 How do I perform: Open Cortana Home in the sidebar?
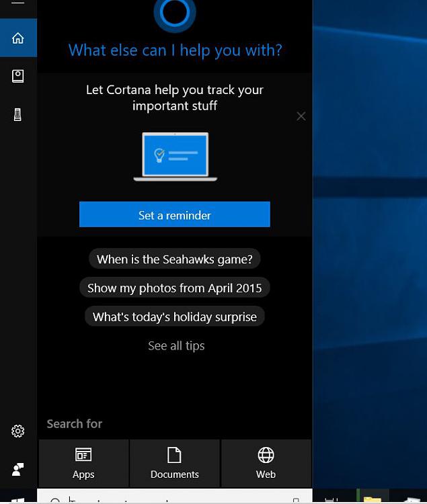[18, 38]
